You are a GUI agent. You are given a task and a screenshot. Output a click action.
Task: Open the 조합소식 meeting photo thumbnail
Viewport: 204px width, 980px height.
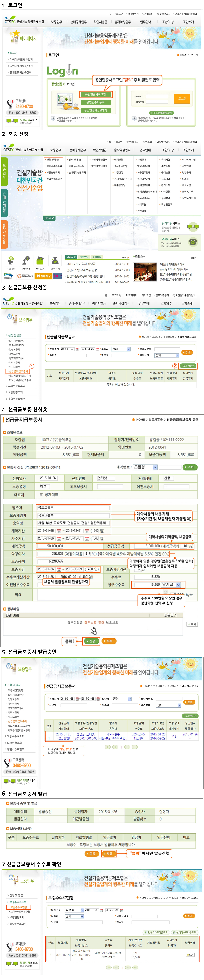tap(145, 272)
